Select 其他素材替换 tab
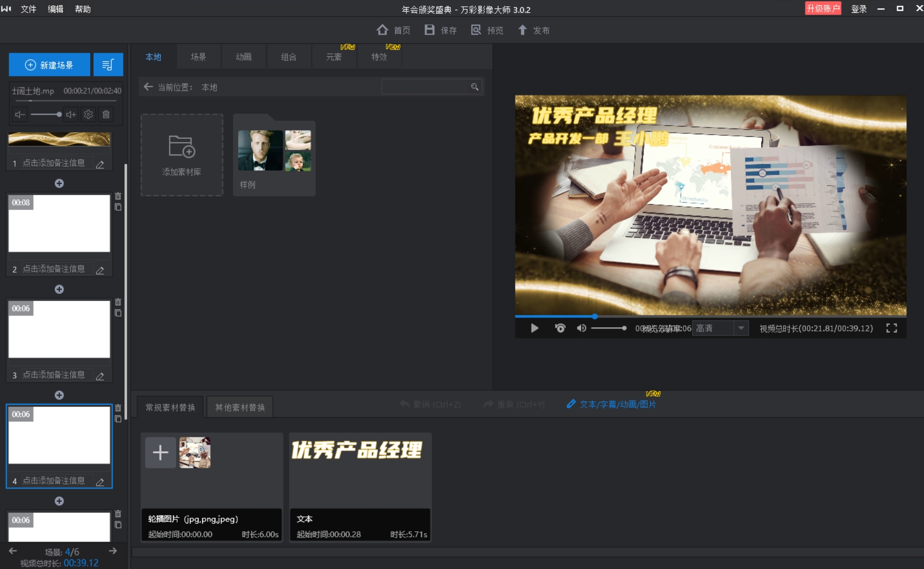The width and height of the screenshot is (924, 569). click(x=240, y=407)
